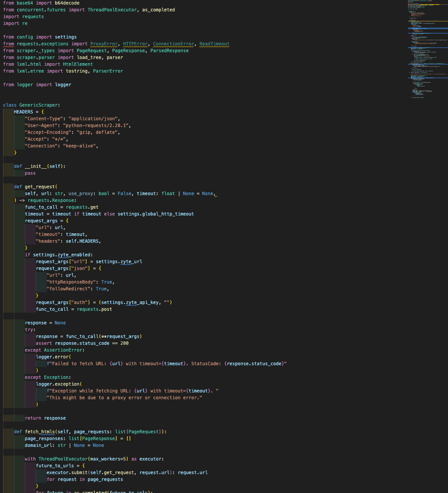Click the underlined "fetch_htmls" method name
Viewport: 448px width, 493px height.
[40, 432]
